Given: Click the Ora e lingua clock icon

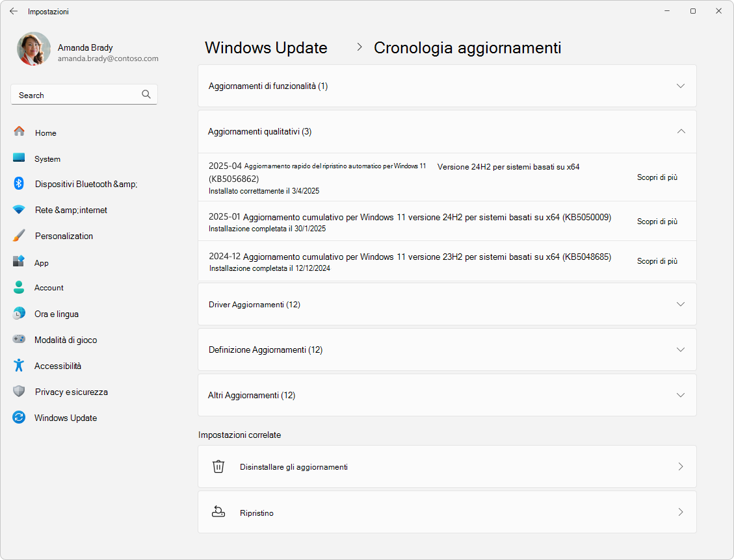Looking at the screenshot, I should [19, 313].
